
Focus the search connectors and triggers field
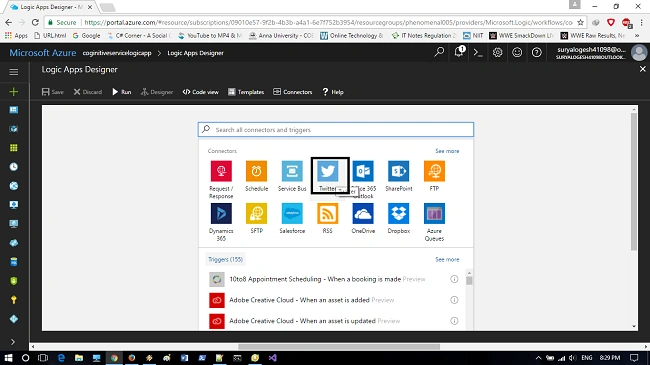pyautogui.click(x=336, y=129)
